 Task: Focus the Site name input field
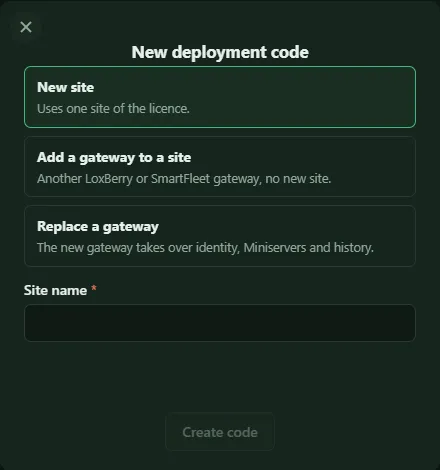(x=220, y=323)
